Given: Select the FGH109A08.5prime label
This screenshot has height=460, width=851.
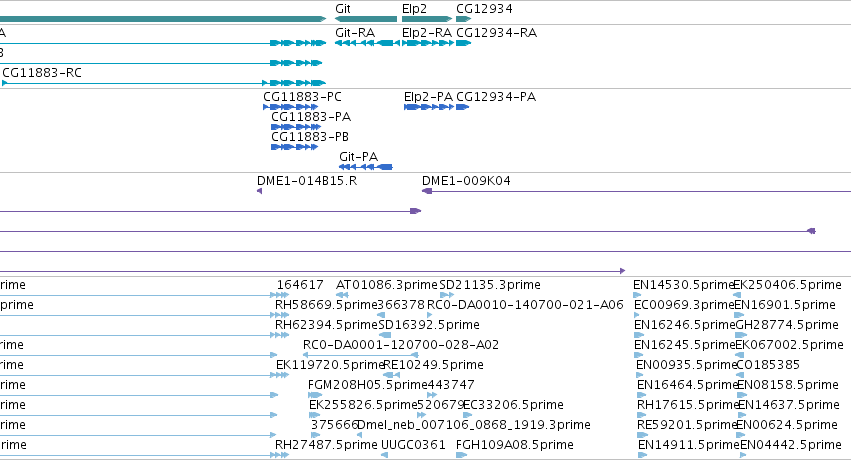Looking at the screenshot, I should click(515, 446).
